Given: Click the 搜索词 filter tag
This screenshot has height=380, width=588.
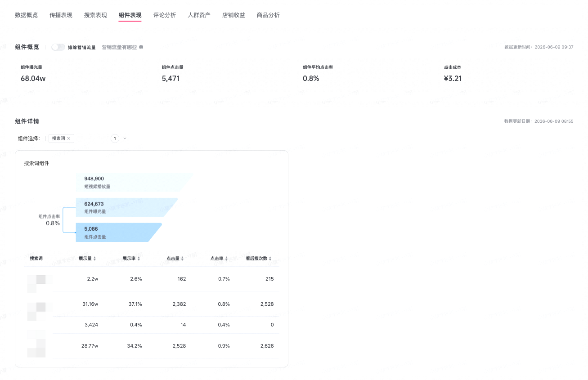Looking at the screenshot, I should click(x=61, y=139).
